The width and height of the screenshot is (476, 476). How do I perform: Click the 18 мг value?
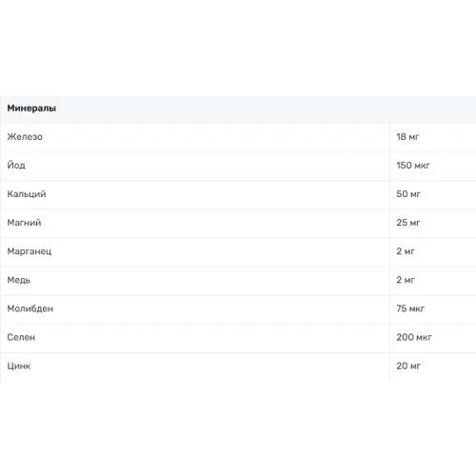[x=407, y=137]
